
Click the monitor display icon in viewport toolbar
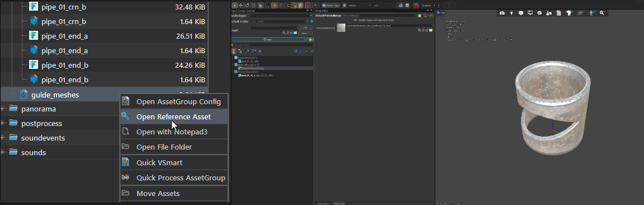(530, 13)
